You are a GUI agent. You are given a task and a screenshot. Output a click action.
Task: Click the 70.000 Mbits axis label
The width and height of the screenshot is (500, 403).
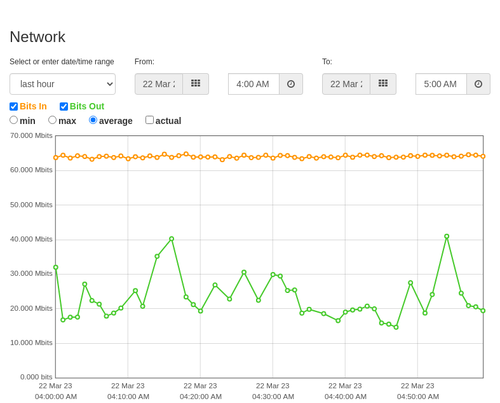click(31, 136)
